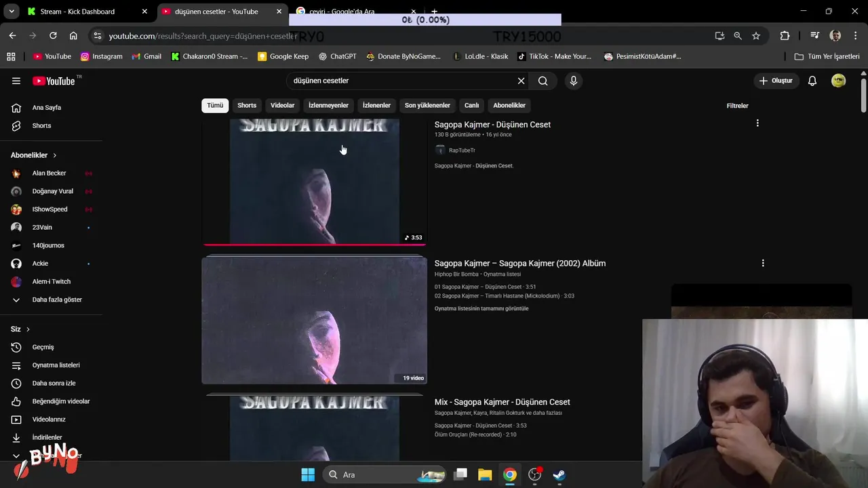
Task: Open options for Sagopa Kajmer (2002) Albüm playlist
Action: [x=763, y=263]
